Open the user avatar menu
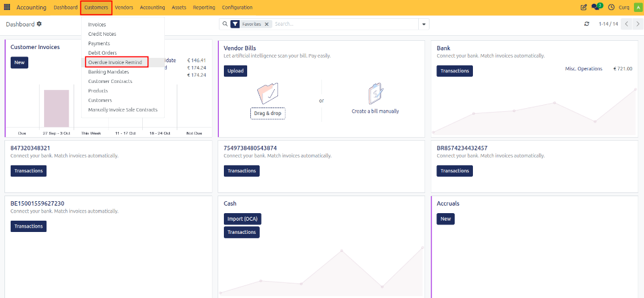This screenshot has height=298, width=644. click(638, 8)
